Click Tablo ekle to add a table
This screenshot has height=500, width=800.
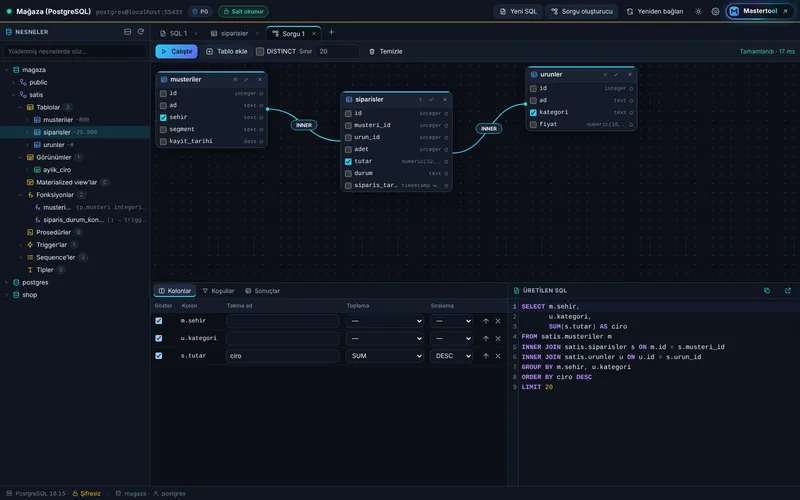pos(227,52)
